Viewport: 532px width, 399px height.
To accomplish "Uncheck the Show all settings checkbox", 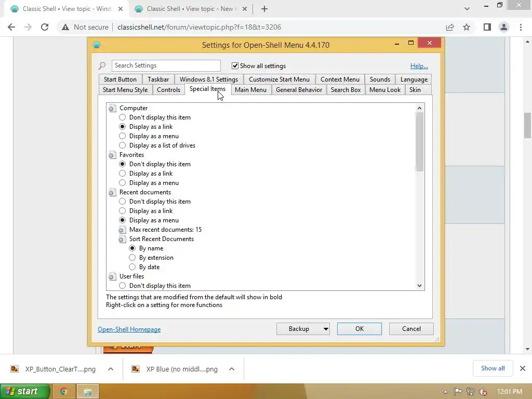I will [x=235, y=65].
